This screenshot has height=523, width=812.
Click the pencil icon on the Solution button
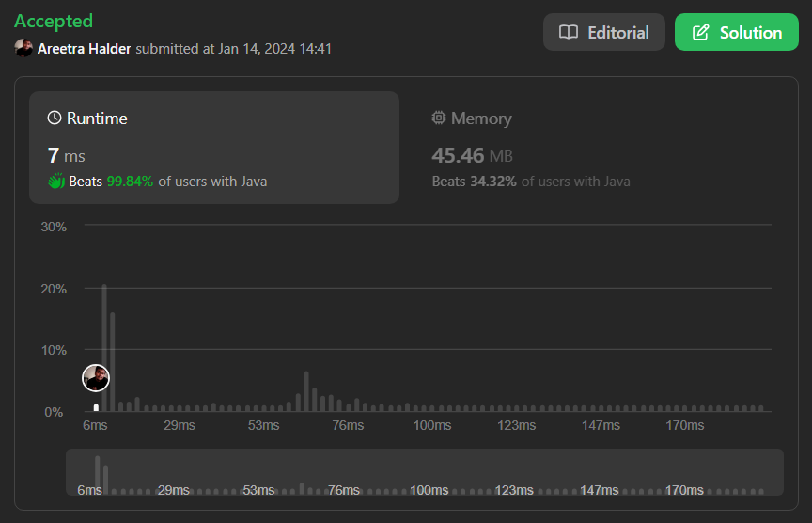(700, 32)
